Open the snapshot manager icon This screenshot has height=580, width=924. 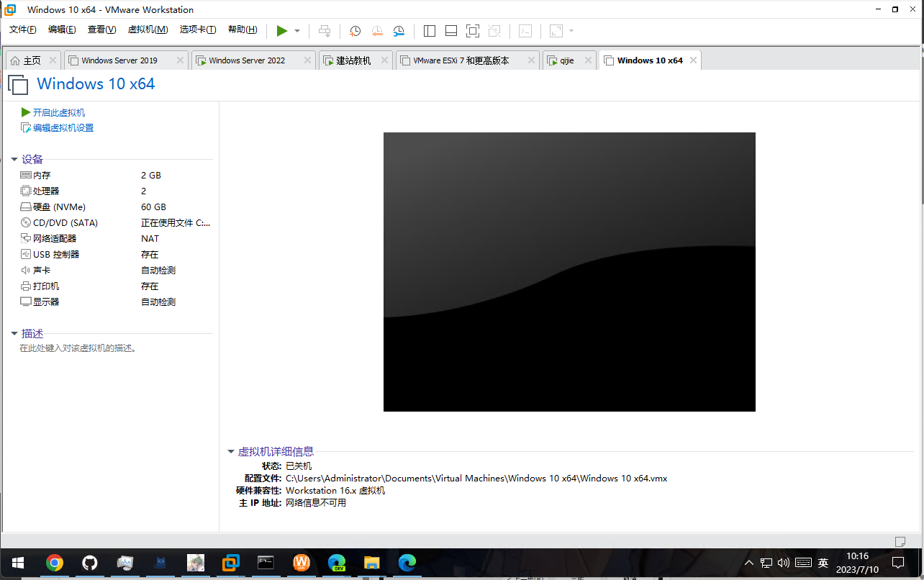click(399, 31)
